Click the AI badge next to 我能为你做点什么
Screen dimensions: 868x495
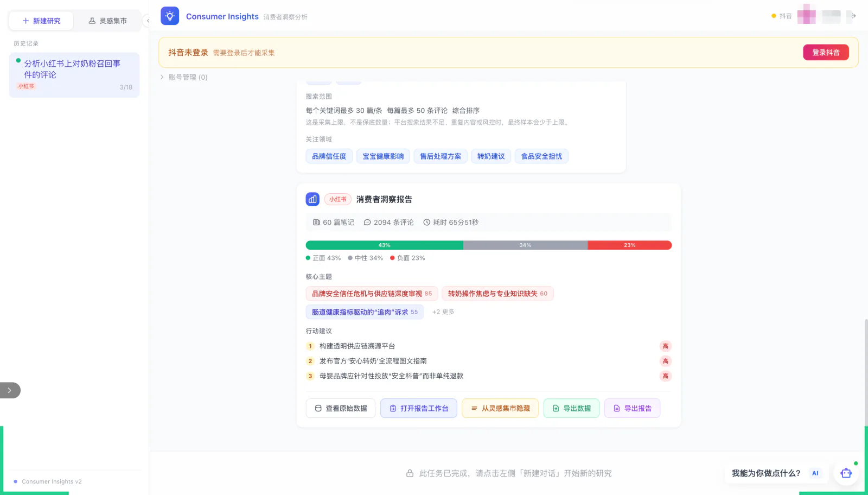815,473
